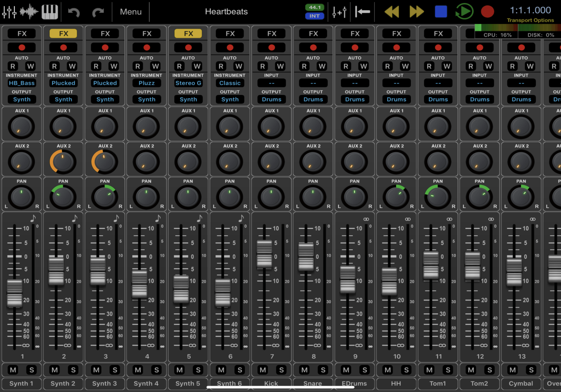Open the Menu
The height and width of the screenshot is (392, 561).
coord(131,12)
